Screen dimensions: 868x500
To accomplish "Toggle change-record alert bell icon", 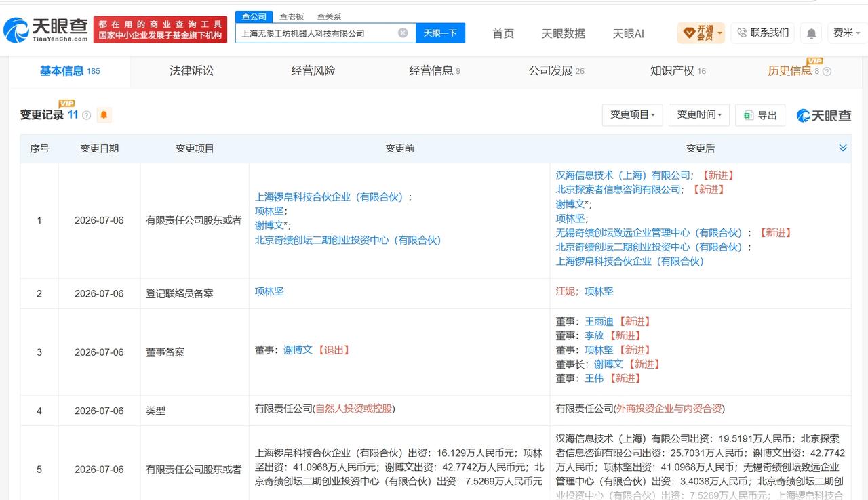I will [104, 115].
